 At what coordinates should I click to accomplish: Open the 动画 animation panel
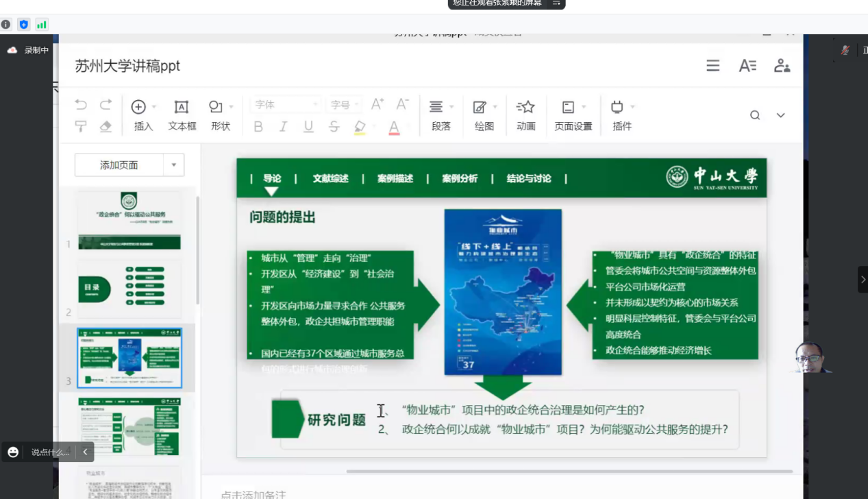[525, 114]
